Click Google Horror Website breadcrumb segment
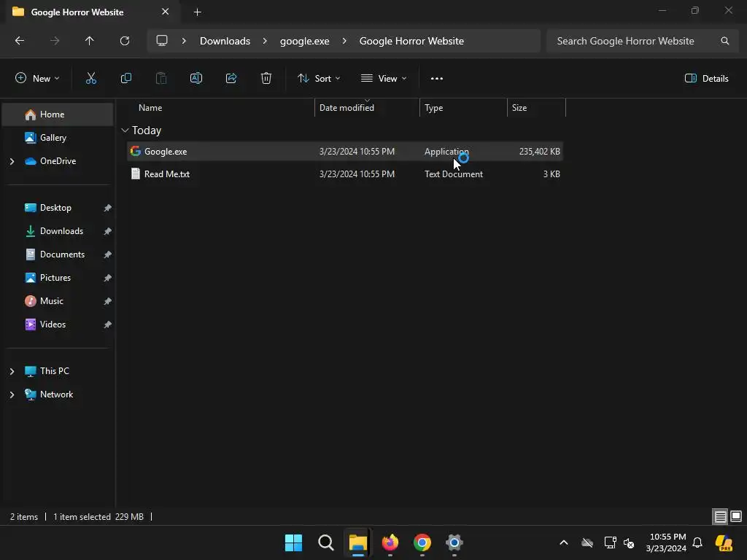This screenshot has height=560, width=747. point(411,41)
